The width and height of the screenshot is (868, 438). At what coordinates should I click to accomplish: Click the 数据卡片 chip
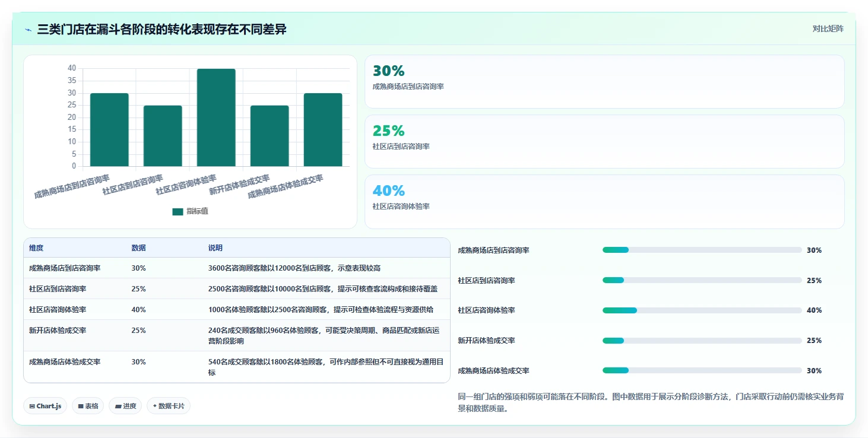[x=169, y=406]
